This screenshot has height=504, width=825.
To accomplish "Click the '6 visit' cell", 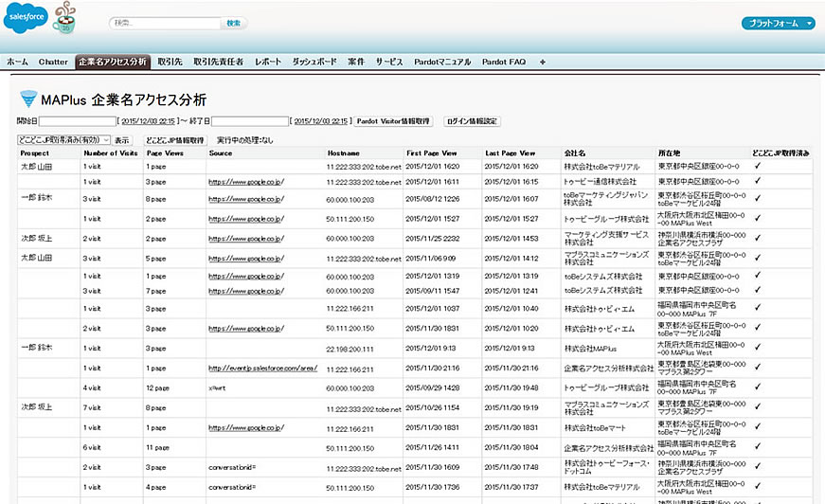I will 92,448.
